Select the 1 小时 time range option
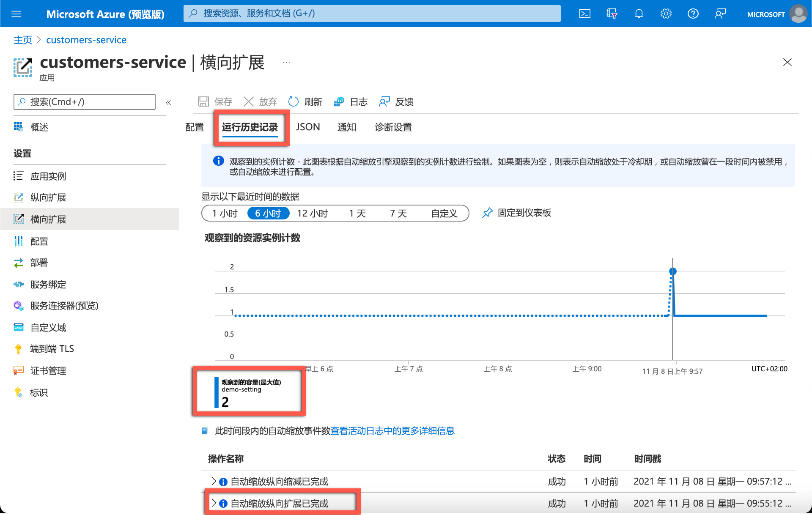This screenshot has width=812, height=515. click(x=225, y=214)
